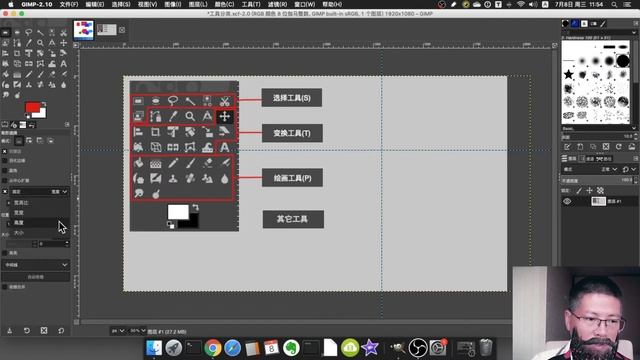Select the Ellipse Select tool in left toolbox
This screenshot has width=640, height=360.
(17, 32)
